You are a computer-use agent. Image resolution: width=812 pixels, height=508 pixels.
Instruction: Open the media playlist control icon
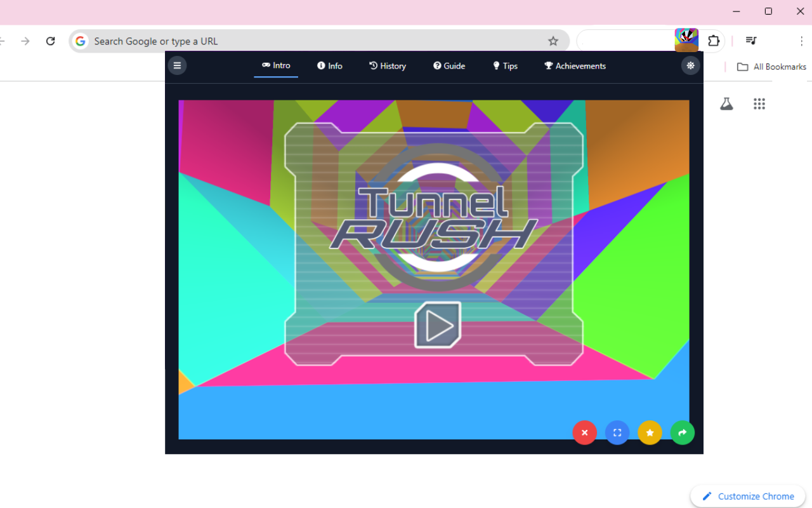(750, 40)
